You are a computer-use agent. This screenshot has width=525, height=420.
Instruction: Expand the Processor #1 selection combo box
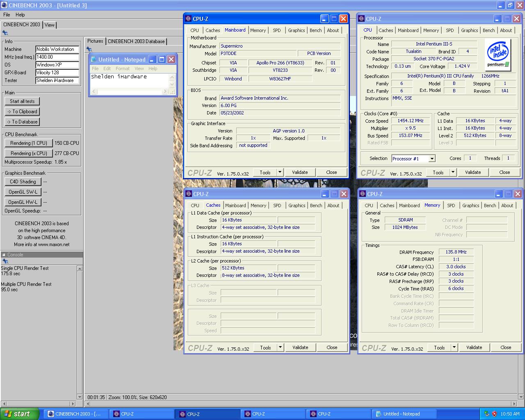[x=432, y=159]
